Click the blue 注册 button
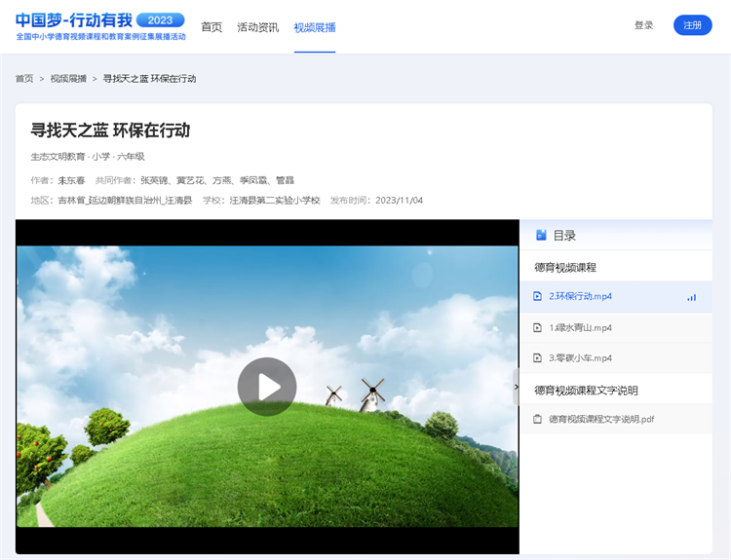 [x=692, y=25]
